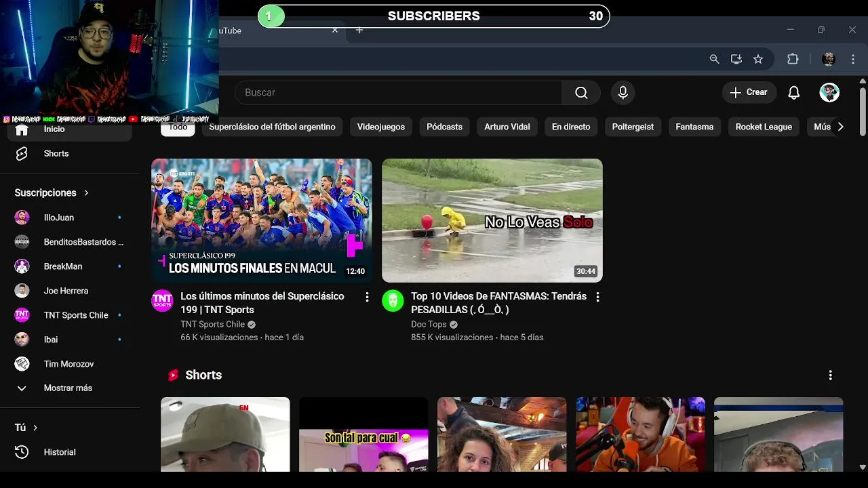Viewport: 868px width, 488px height.
Task: Minimize the Chrome window
Action: click(790, 30)
